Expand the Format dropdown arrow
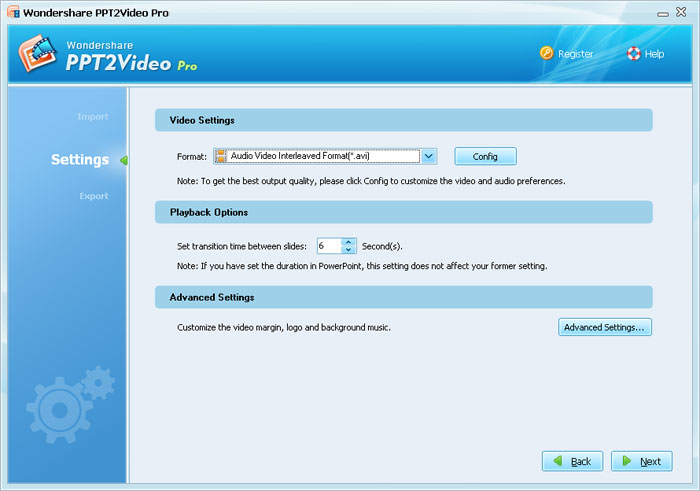 pos(429,156)
